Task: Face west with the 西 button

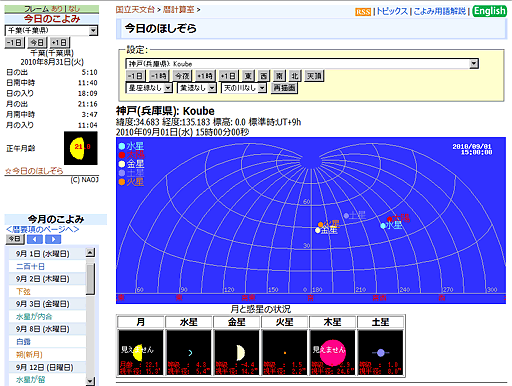Action: click(x=264, y=76)
